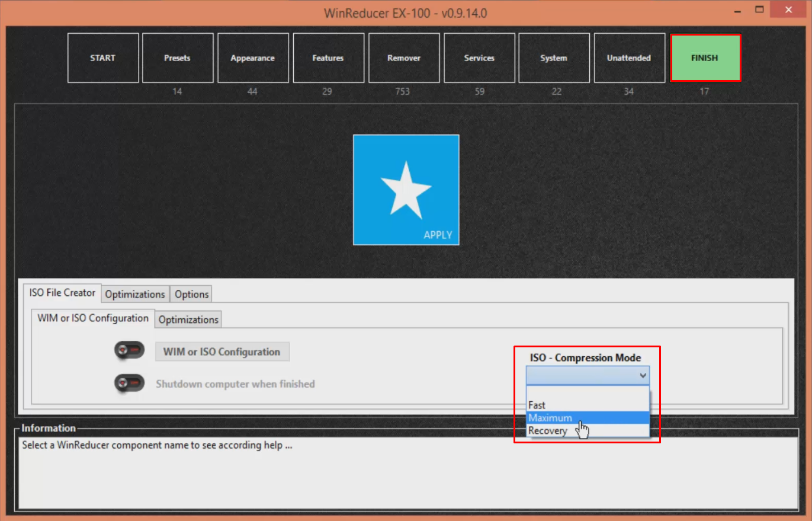
Task: Open the System section
Action: 554,58
